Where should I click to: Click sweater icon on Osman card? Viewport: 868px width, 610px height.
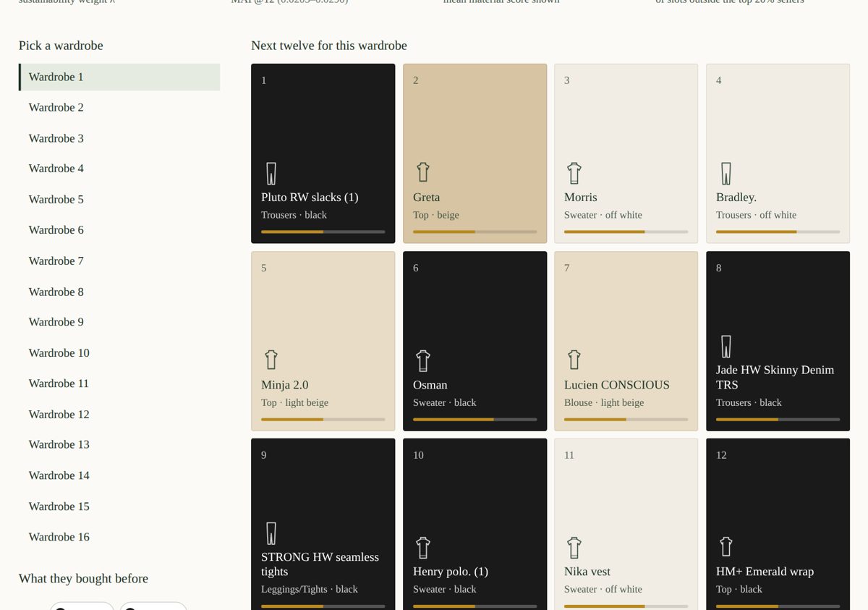423,360
